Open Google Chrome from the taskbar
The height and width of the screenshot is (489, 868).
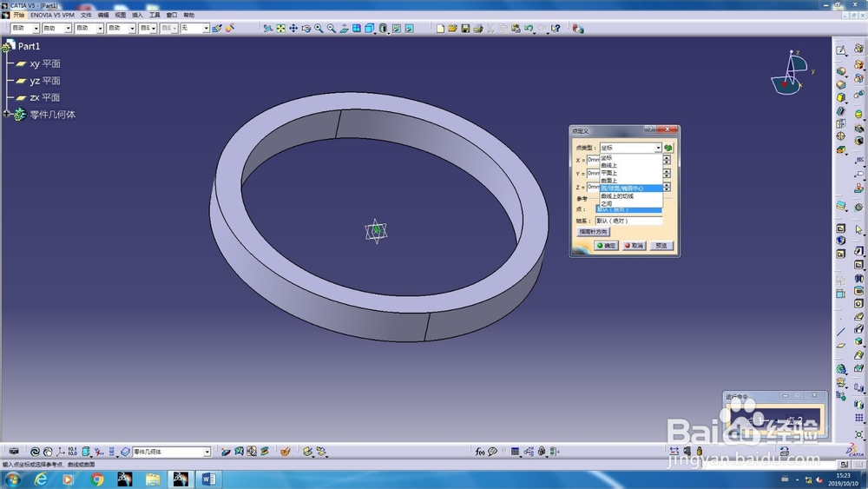tap(97, 479)
